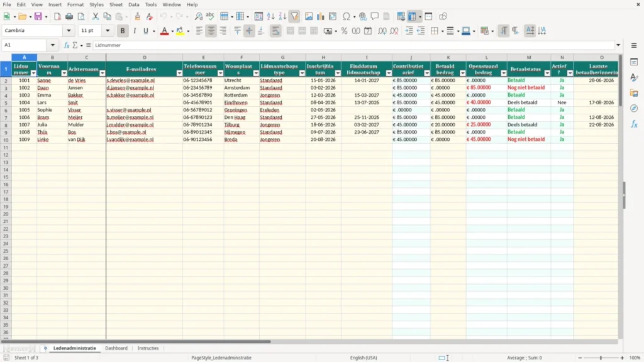Viewport: 644px width, 362px height.
Task: Save the document with the Save icon
Action: click(38, 16)
